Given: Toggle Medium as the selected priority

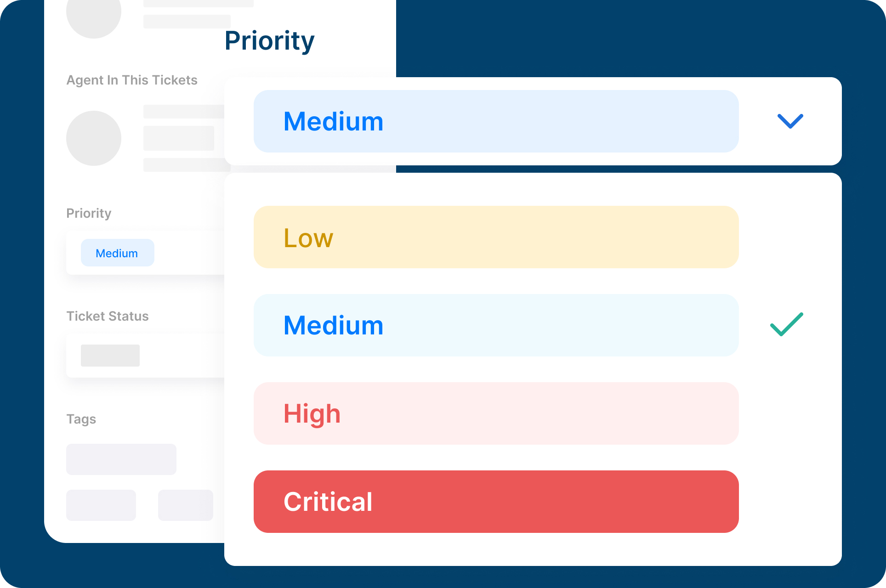Looking at the screenshot, I should point(495,325).
